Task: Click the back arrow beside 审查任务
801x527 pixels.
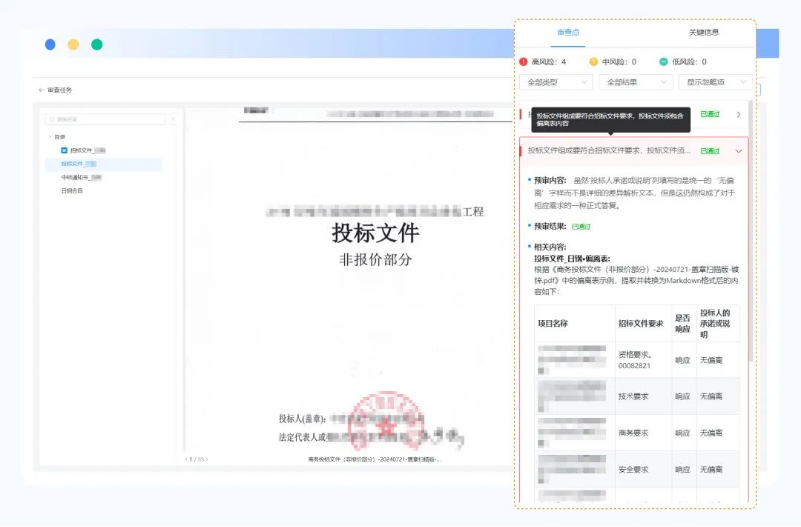Action: click(41, 90)
